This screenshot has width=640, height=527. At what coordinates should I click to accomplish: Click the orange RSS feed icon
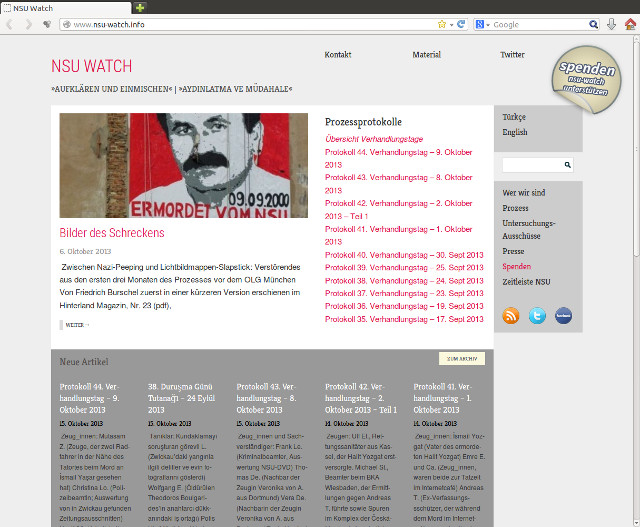511,316
